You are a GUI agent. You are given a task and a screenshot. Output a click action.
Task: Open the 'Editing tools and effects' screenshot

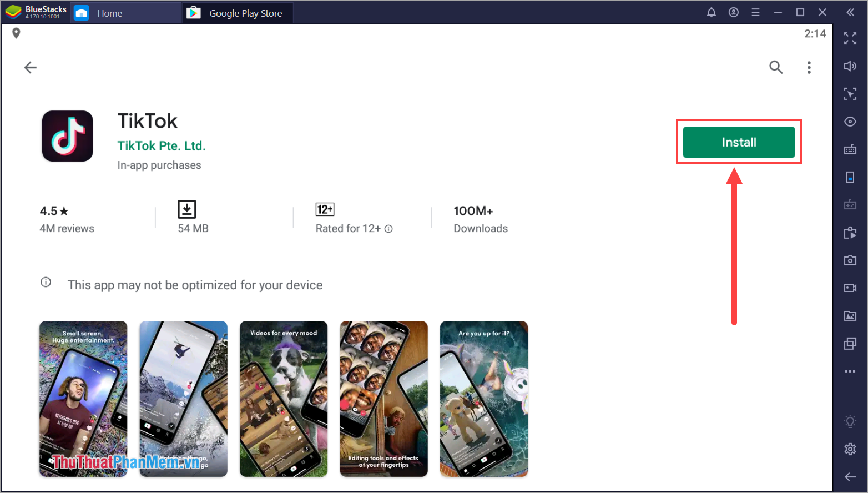(x=384, y=399)
